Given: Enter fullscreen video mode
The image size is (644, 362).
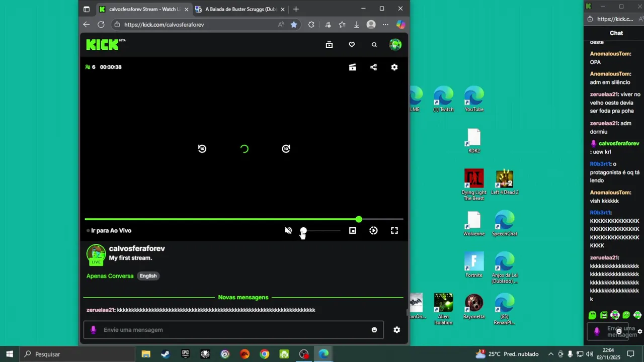Looking at the screenshot, I should [394, 230].
